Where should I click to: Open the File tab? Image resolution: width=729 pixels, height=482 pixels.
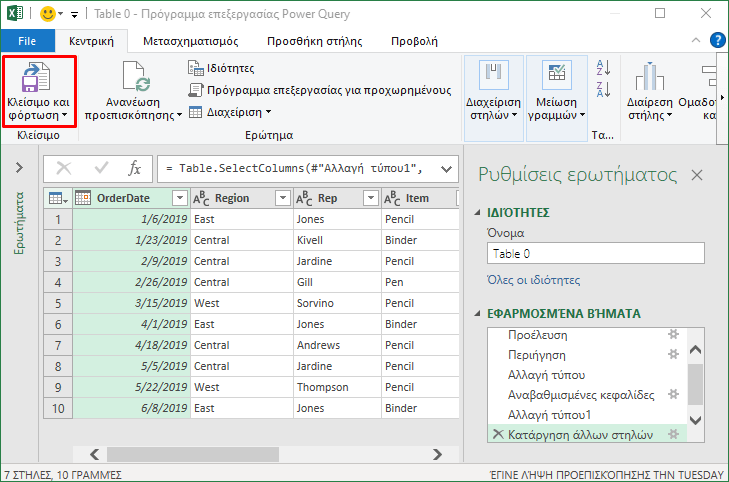click(x=27, y=41)
